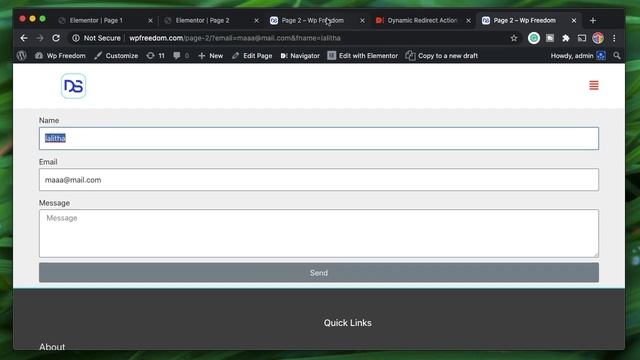Open the admin bar search magnifier
This screenshot has height=360, width=640.
[617, 56]
